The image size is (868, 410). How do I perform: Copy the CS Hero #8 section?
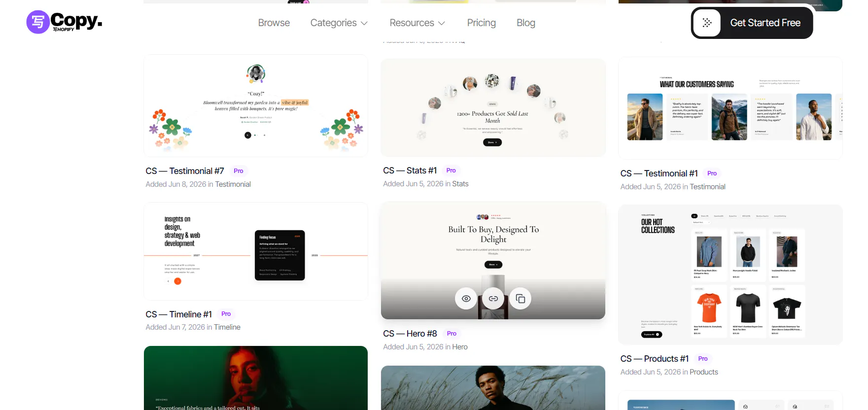pos(521,299)
